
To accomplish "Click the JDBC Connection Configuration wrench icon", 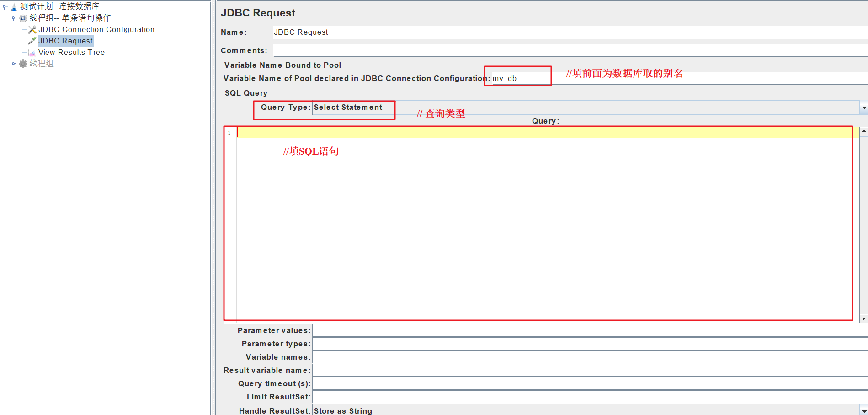I will coord(32,30).
